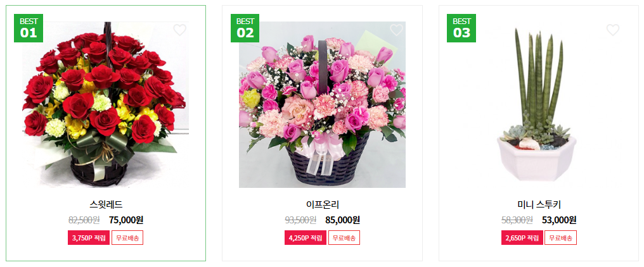Viewport: 644px width, 267px height.
Task: Click 무료배송 tag under 스윗레드
Action: 127,237
